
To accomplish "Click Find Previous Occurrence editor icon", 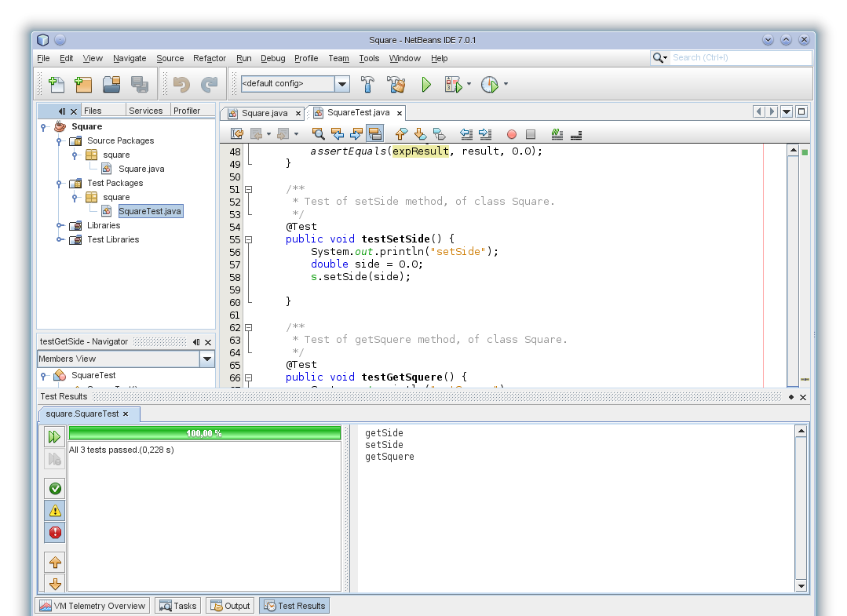I will pyautogui.click(x=337, y=134).
